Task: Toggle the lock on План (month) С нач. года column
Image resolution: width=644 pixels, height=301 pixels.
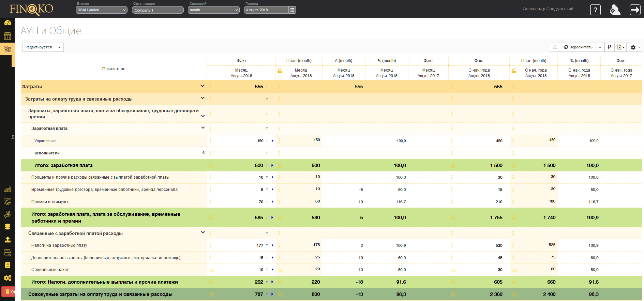Action: click(513, 71)
